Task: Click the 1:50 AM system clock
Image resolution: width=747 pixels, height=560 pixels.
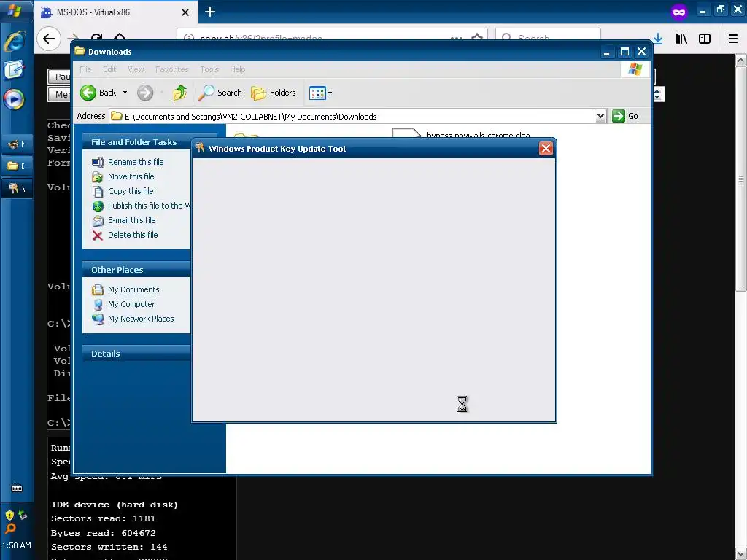Action: (x=17, y=545)
